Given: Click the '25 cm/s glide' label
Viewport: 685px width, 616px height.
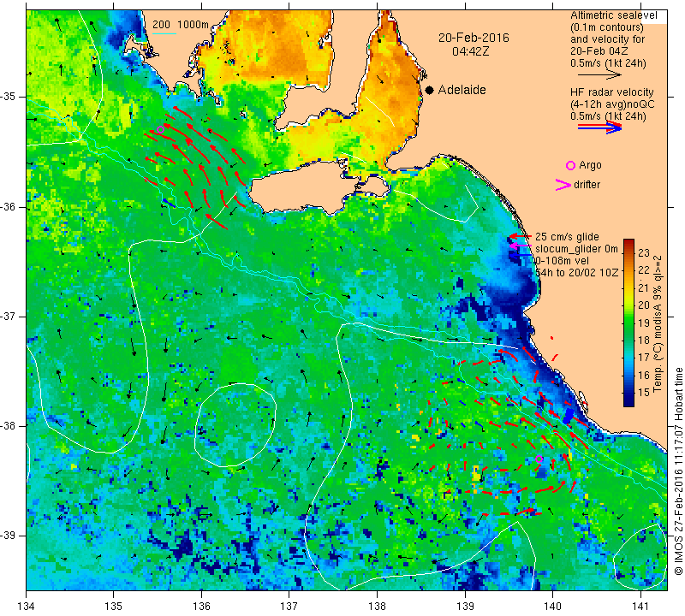Looking at the screenshot, I should click(x=567, y=237).
